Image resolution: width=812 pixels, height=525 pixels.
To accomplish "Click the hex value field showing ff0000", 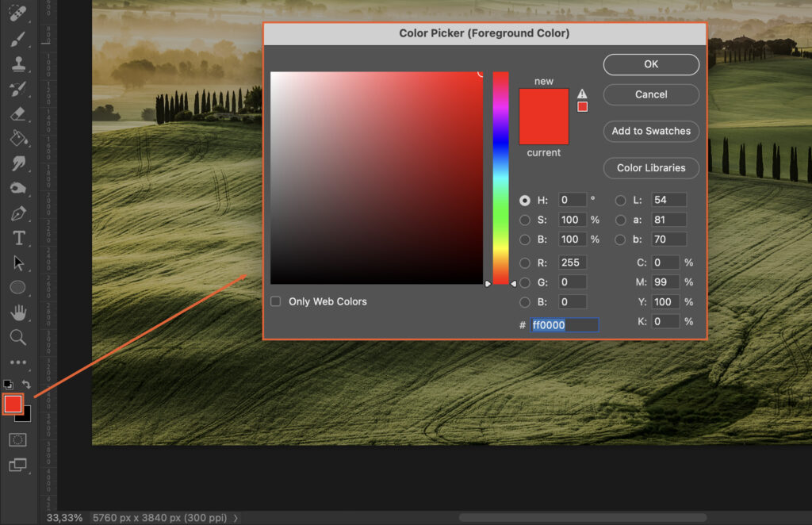I will pyautogui.click(x=564, y=324).
